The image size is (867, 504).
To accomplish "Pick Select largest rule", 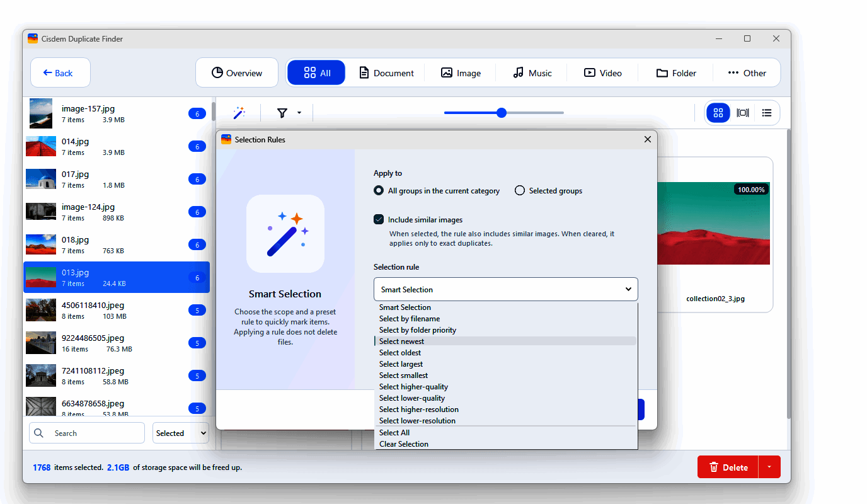I will 505,364.
